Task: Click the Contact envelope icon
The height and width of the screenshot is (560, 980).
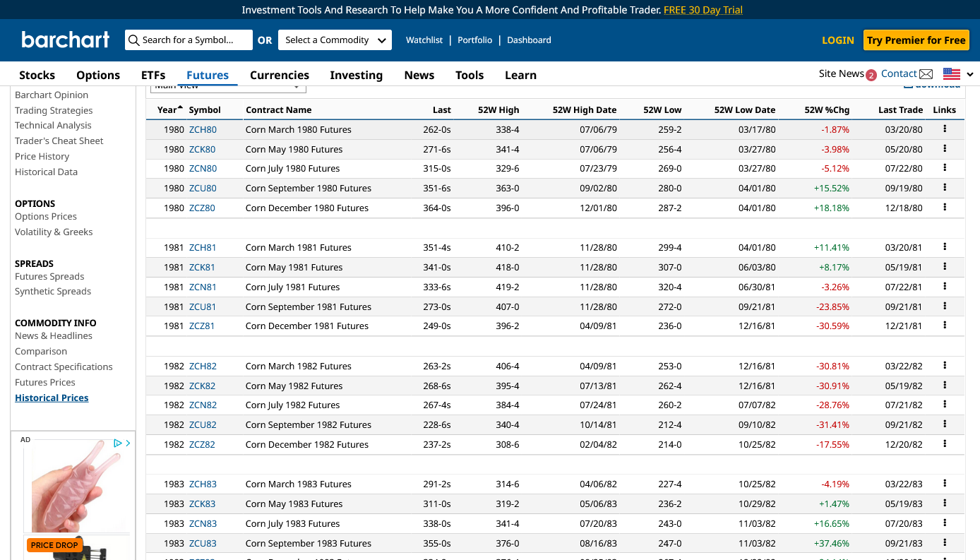Action: pyautogui.click(x=926, y=74)
